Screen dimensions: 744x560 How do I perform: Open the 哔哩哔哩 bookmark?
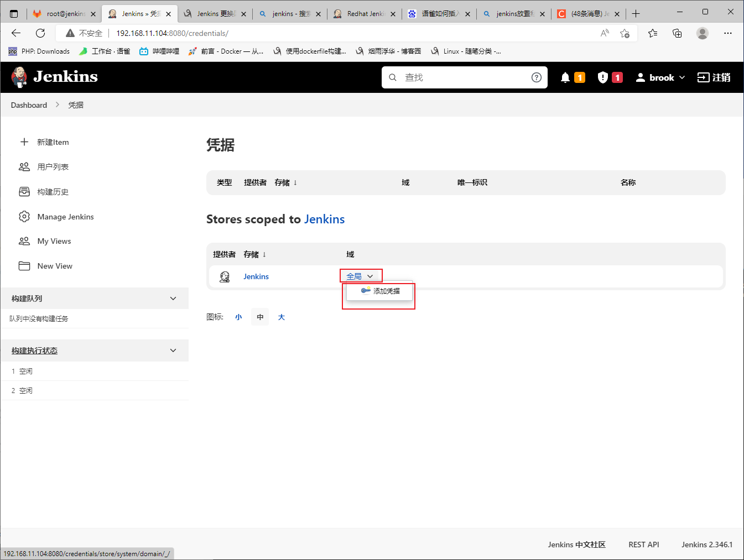[159, 51]
